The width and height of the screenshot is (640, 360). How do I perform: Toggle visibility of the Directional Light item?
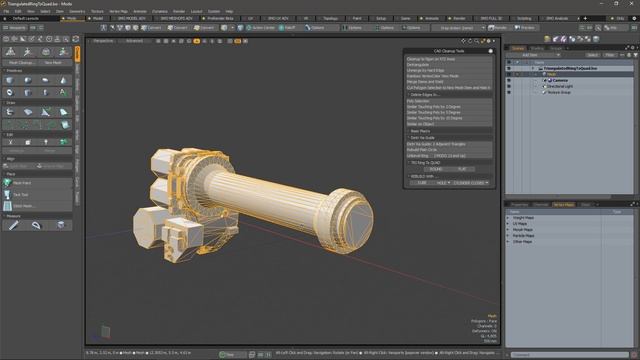coord(509,87)
